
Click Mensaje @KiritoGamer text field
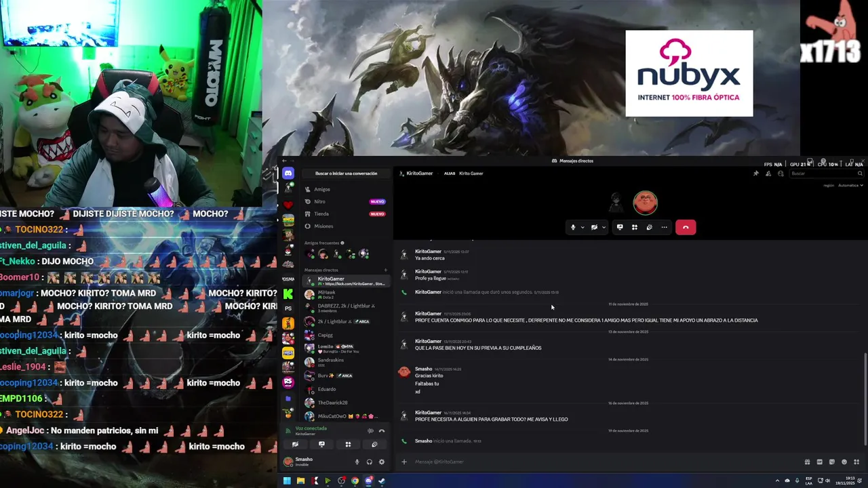click(604, 462)
